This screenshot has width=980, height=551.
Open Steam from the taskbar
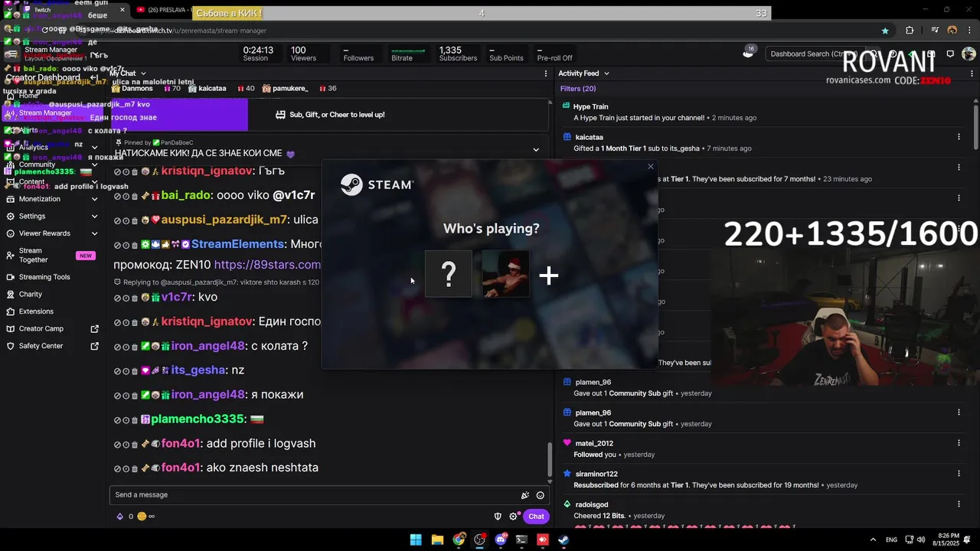tap(563, 540)
